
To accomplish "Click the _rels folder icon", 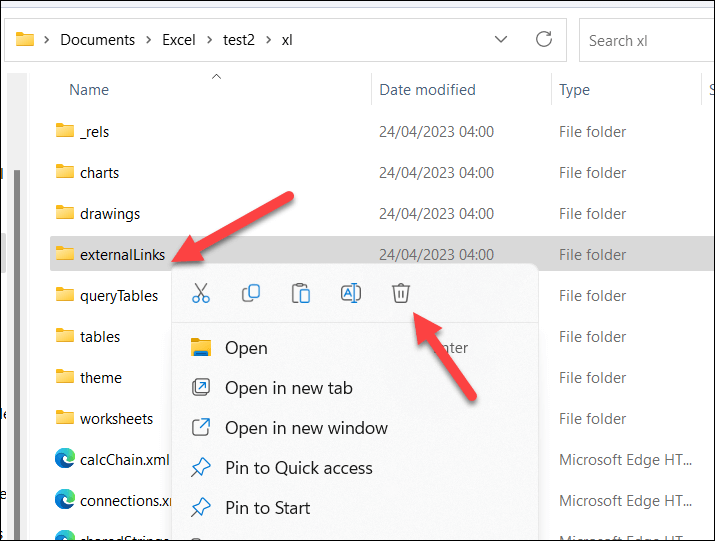I will click(65, 130).
